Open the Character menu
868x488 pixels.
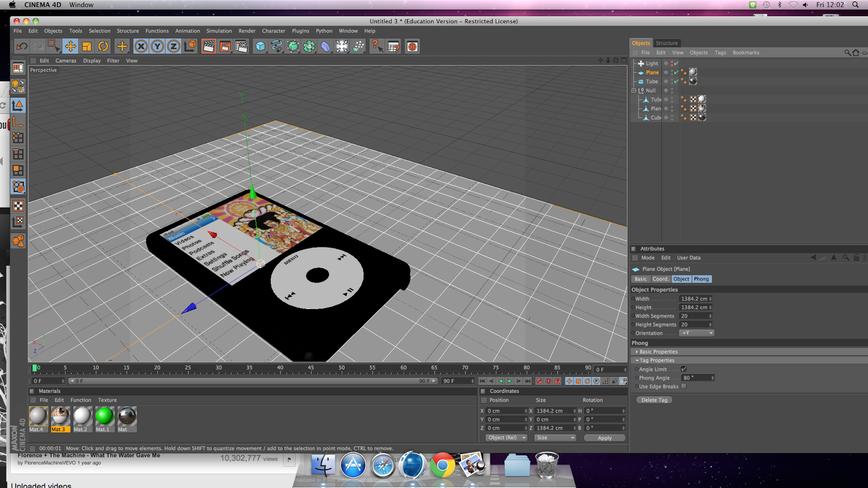273,31
